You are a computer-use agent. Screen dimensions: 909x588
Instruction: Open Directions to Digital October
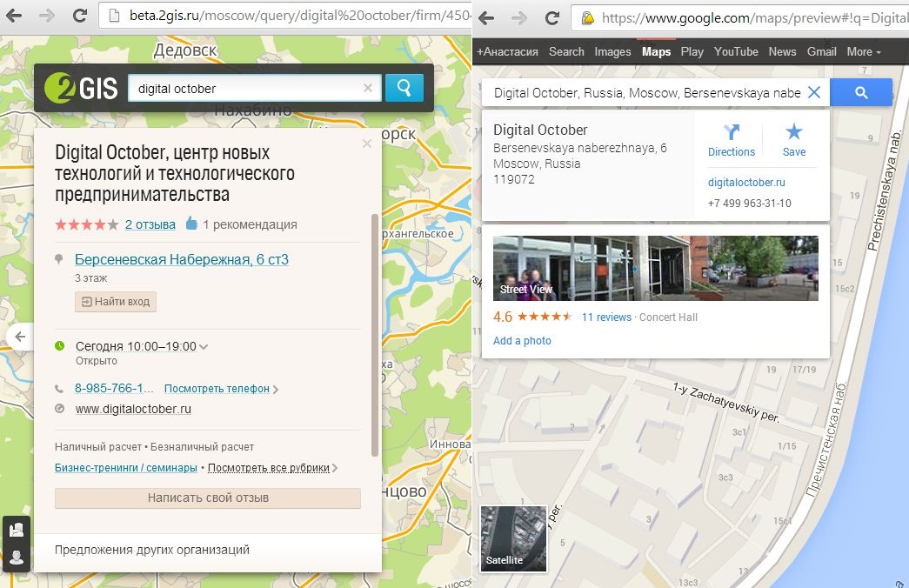coord(731,140)
